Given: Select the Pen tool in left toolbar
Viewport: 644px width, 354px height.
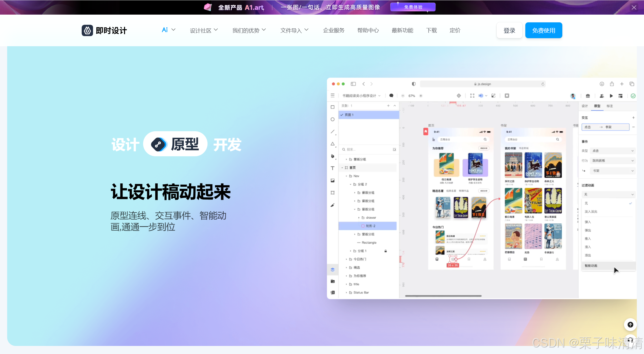Looking at the screenshot, I should [x=333, y=156].
